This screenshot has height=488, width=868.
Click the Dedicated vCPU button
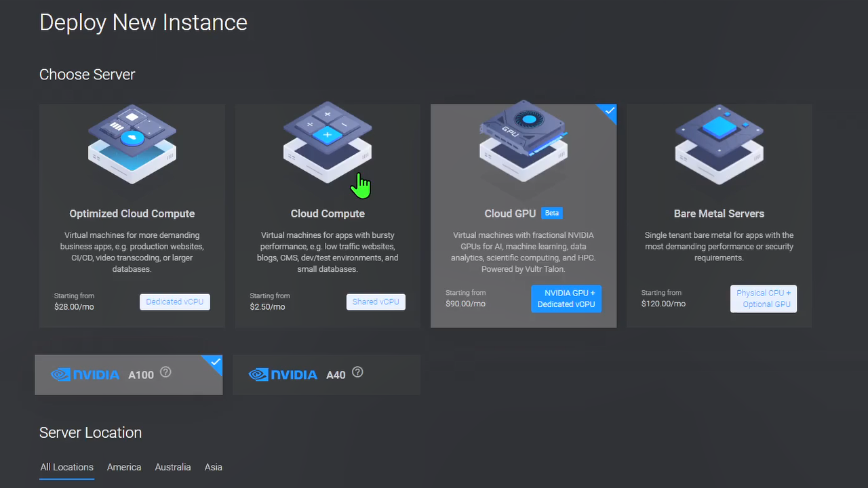(x=175, y=302)
